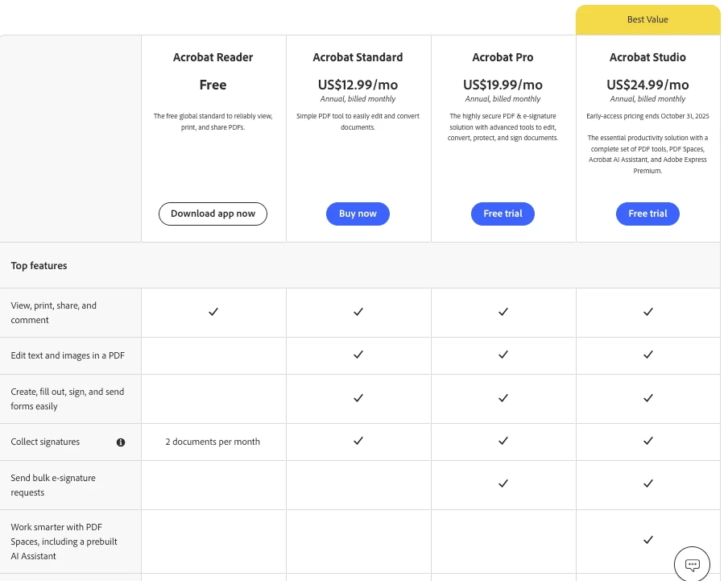This screenshot has width=728, height=581.
Task: Click Acrobat Pro's Send bulk e-signature checkmark
Action: tap(503, 483)
